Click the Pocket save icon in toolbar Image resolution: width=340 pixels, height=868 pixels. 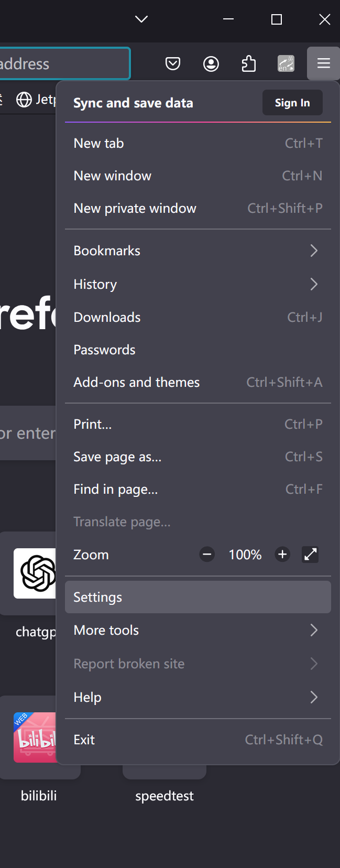coord(173,64)
